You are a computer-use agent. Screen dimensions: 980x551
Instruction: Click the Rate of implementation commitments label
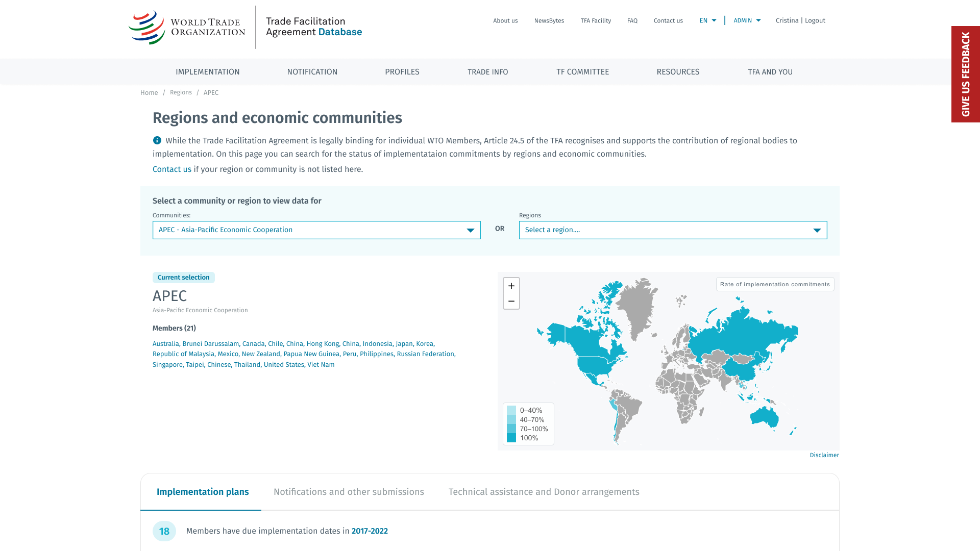coord(775,284)
